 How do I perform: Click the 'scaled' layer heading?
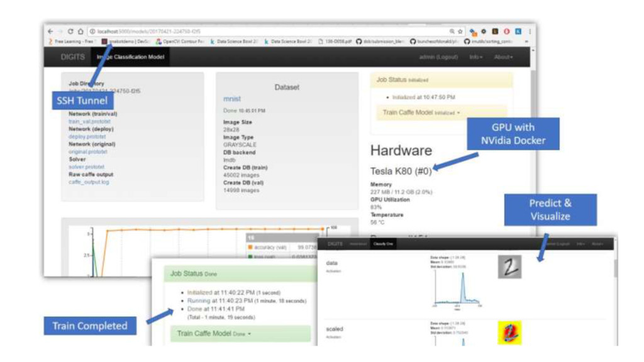[x=335, y=329]
